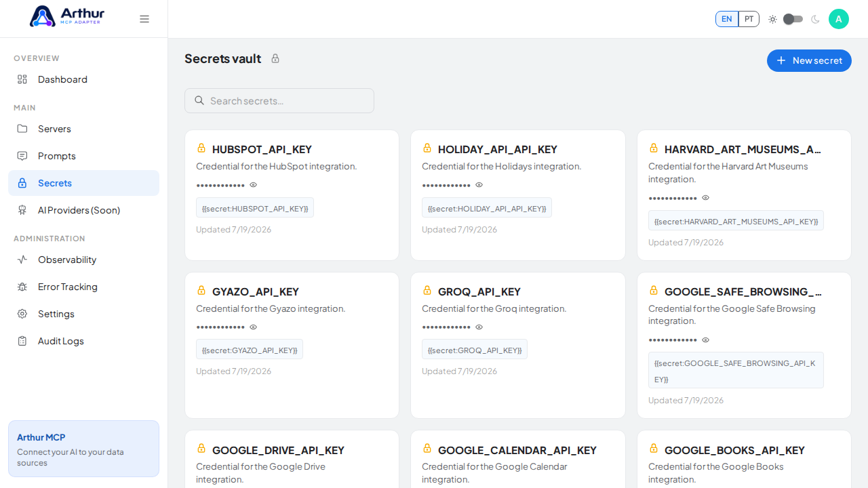Click lock icon on GOOGLE_BOOKS_API_KEY card

[654, 448]
